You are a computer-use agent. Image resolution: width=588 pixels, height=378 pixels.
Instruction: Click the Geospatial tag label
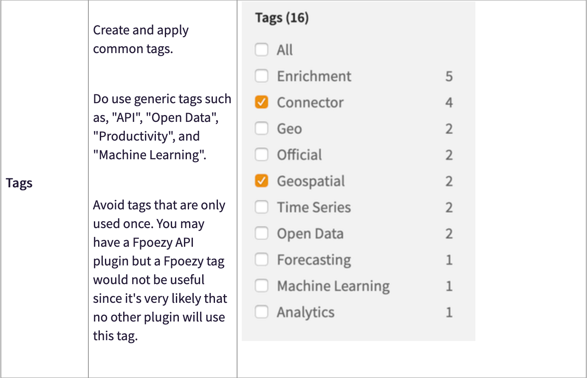(x=311, y=181)
